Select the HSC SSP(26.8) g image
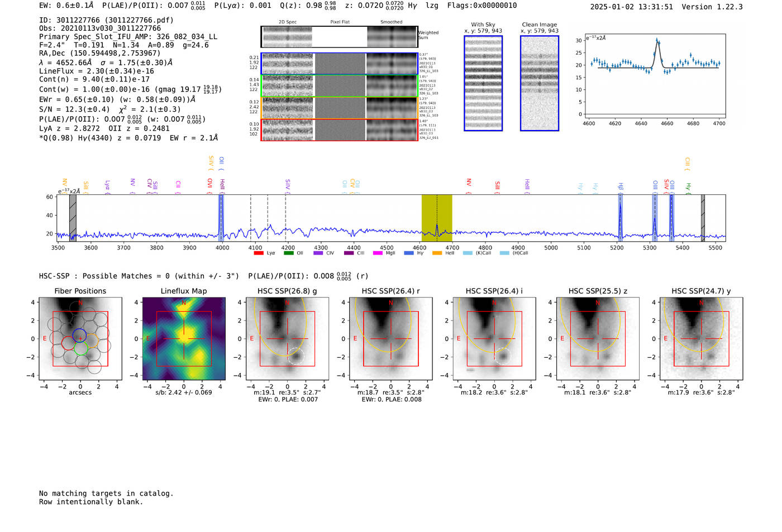The height and width of the screenshot is (532, 782). (287, 339)
